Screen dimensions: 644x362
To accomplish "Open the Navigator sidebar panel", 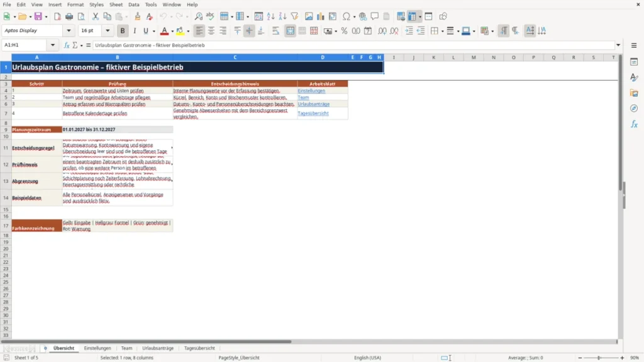I will coord(634,109).
